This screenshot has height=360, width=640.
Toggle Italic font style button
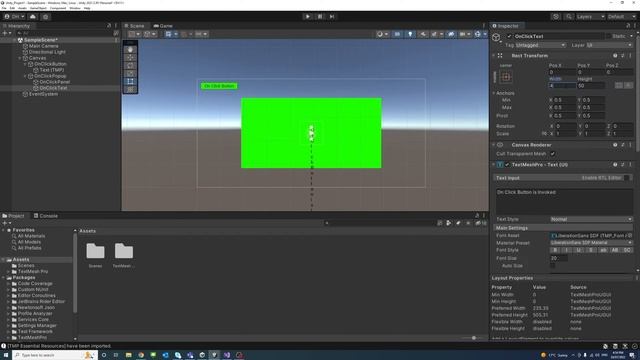point(567,250)
